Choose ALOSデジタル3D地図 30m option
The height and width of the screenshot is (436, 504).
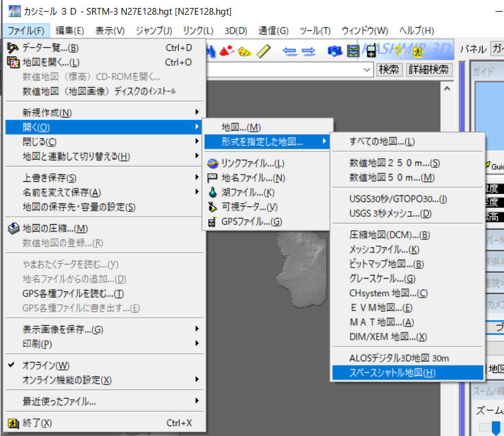[x=399, y=358]
